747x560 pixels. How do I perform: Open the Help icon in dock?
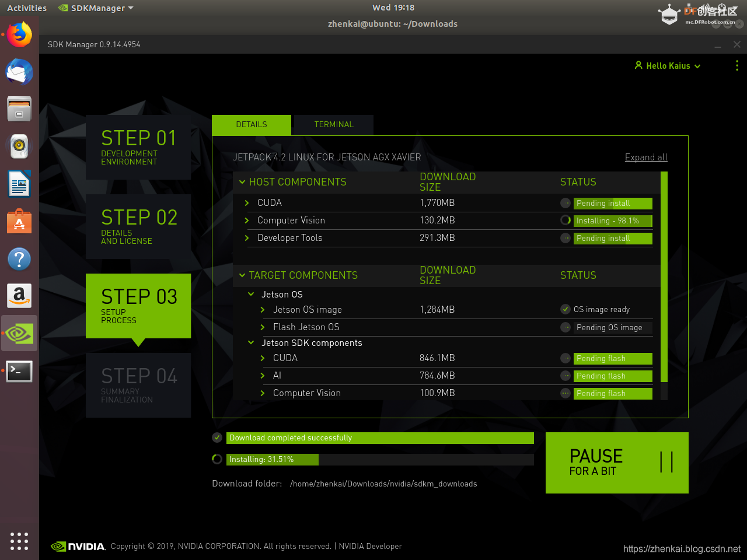(x=19, y=258)
